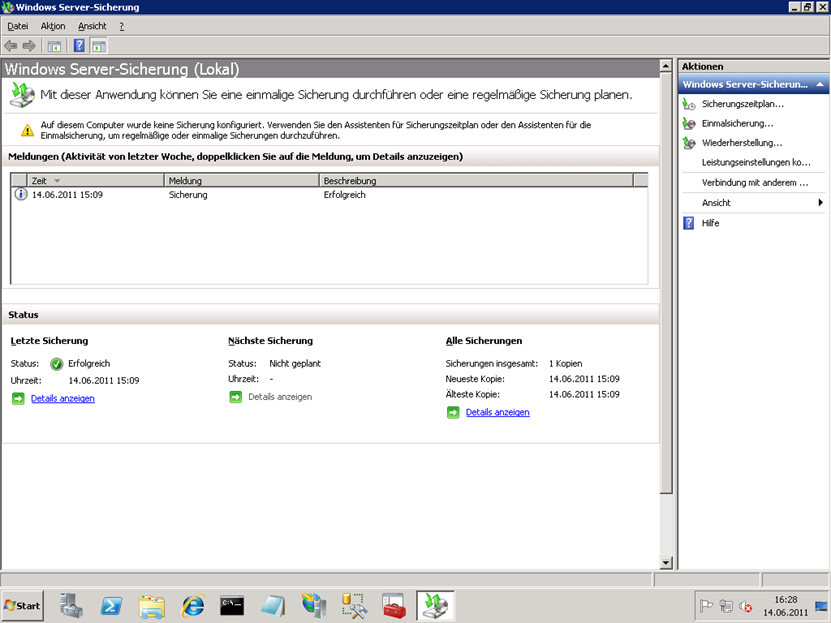831x623 pixels.
Task: Collapse the Windows Server-Sicherung actions header
Action: 820,85
